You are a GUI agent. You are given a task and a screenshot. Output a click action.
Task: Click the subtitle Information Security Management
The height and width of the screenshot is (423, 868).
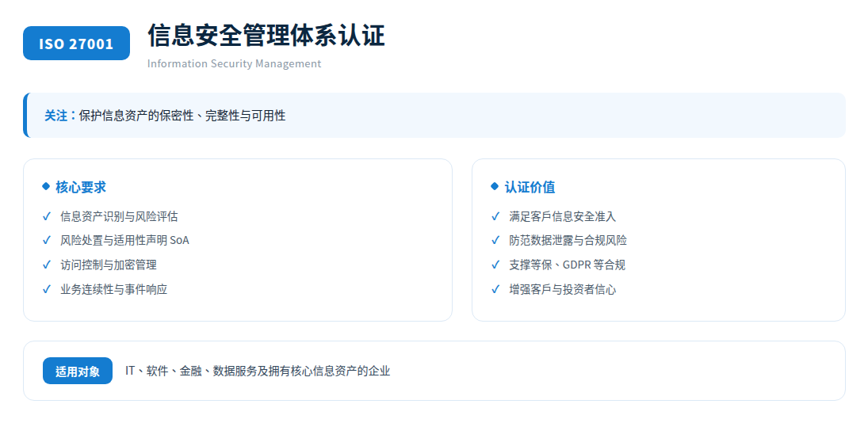click(x=234, y=63)
